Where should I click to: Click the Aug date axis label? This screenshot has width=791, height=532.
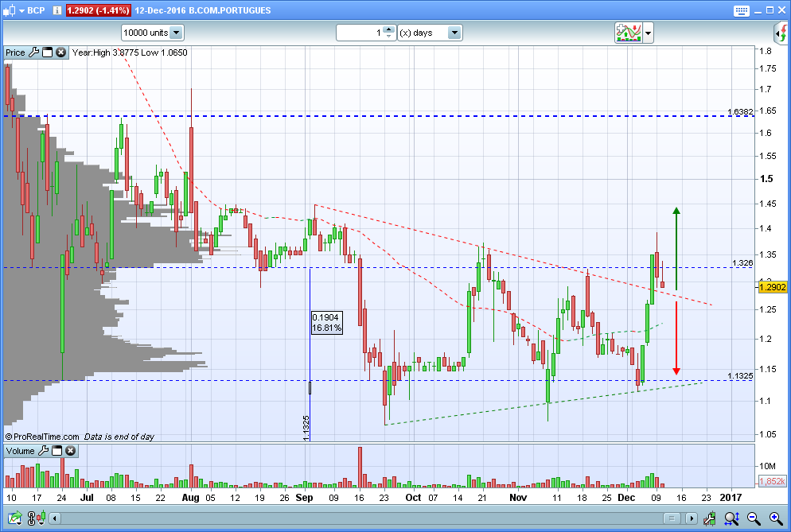(191, 498)
